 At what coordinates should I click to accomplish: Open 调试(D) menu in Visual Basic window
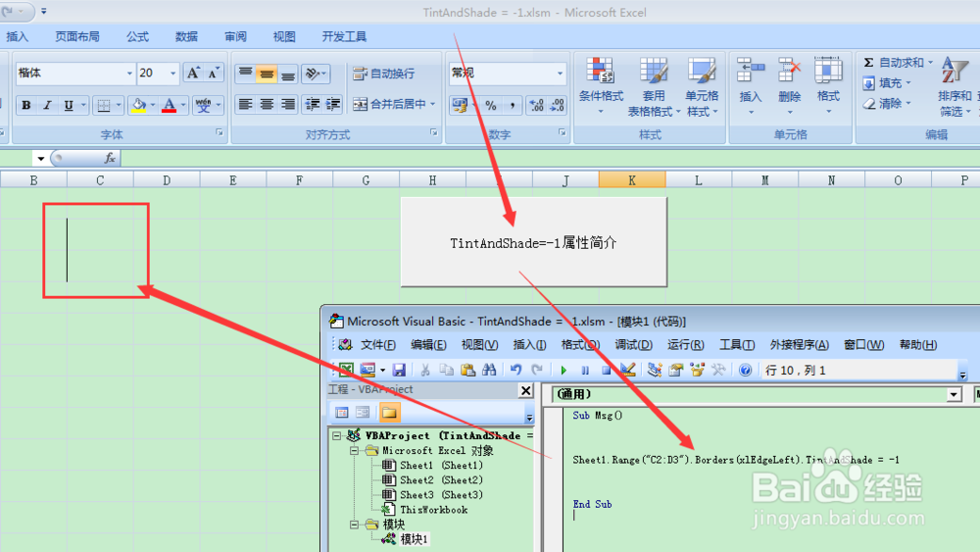point(633,345)
